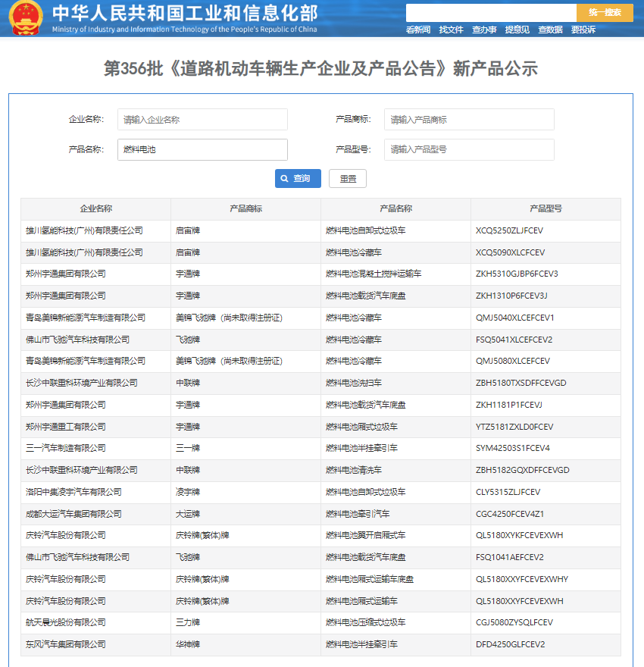Viewport: 644px width, 667px height.
Task: Open the 找文件 navigation link
Action: click(451, 30)
